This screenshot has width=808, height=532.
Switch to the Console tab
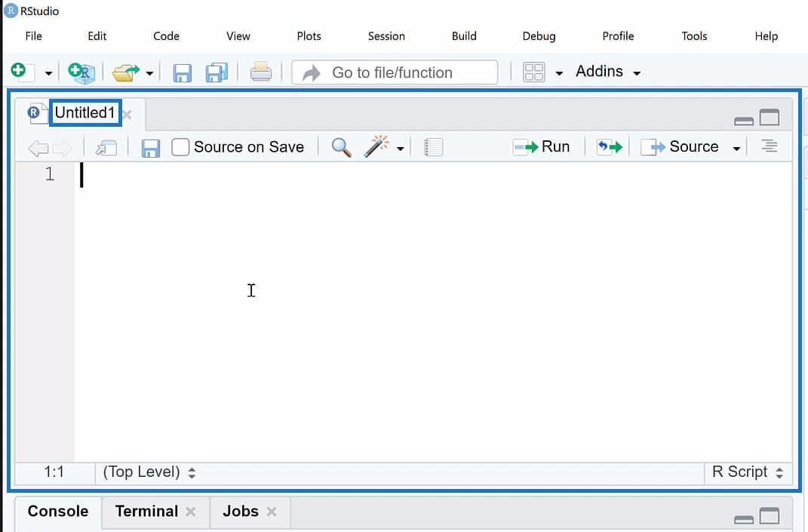click(58, 512)
